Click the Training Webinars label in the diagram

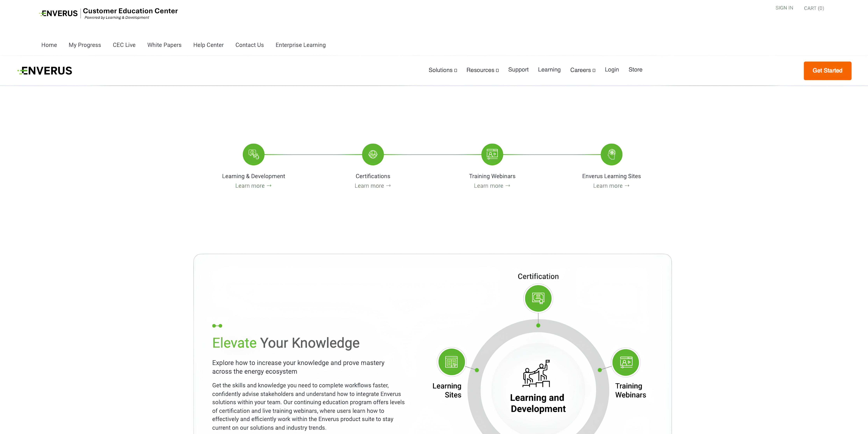point(630,391)
